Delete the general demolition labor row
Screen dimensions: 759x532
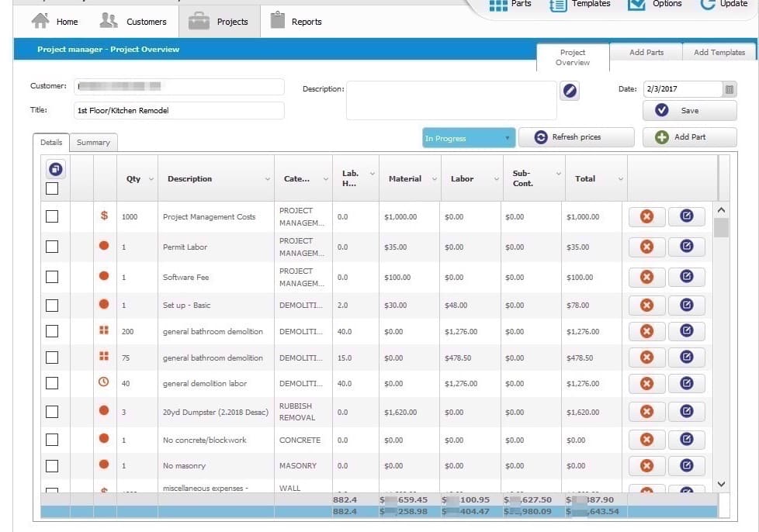pyautogui.click(x=646, y=384)
